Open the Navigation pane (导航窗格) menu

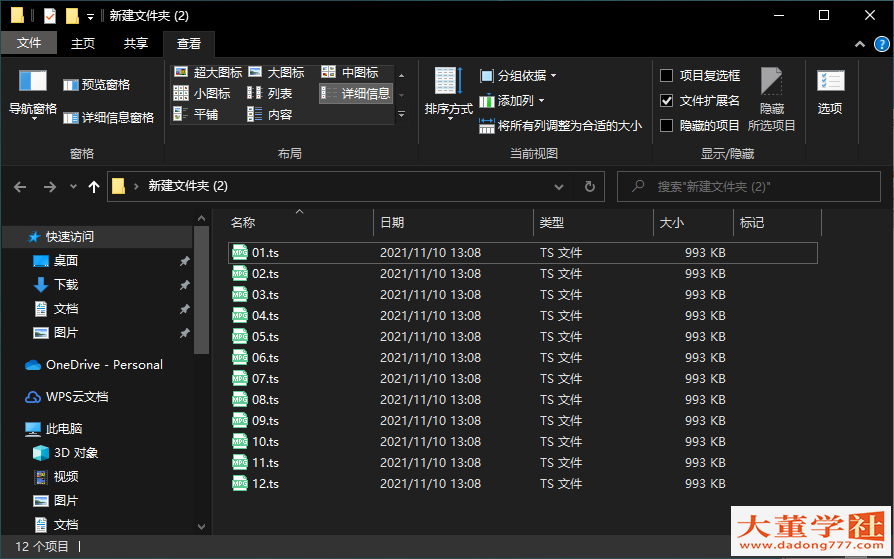(32, 93)
